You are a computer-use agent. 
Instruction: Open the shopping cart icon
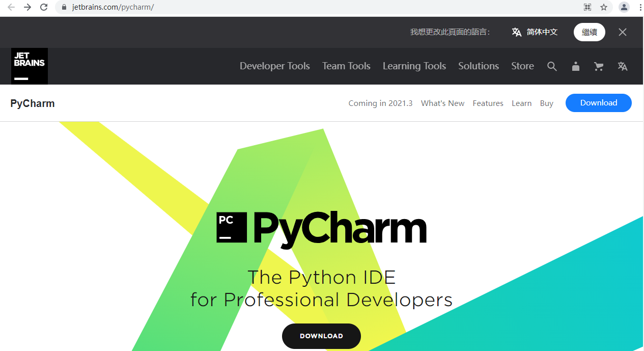[599, 66]
